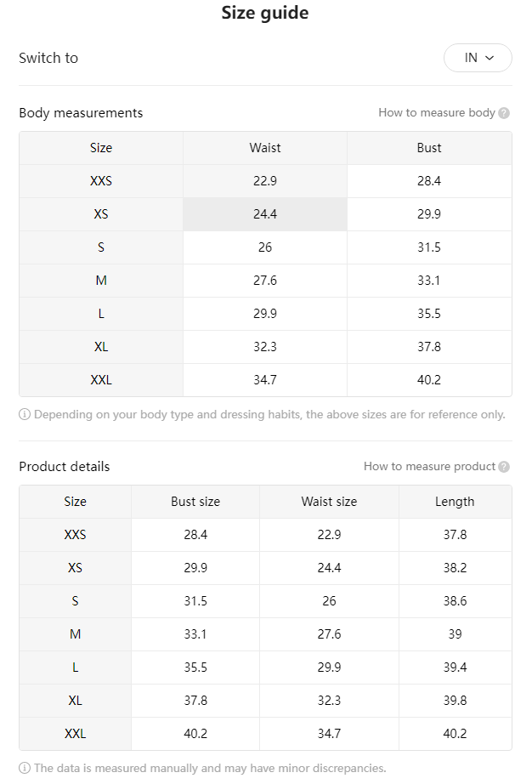Click the Length column header

(x=455, y=502)
